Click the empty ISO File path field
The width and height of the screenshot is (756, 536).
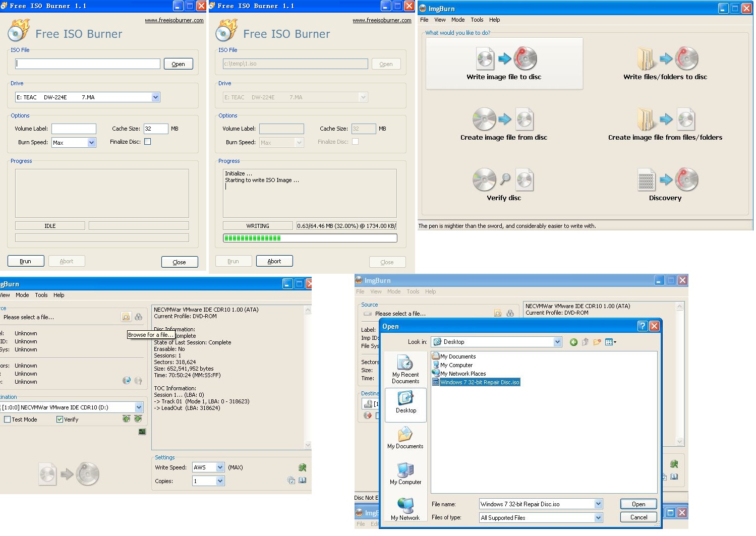point(88,64)
